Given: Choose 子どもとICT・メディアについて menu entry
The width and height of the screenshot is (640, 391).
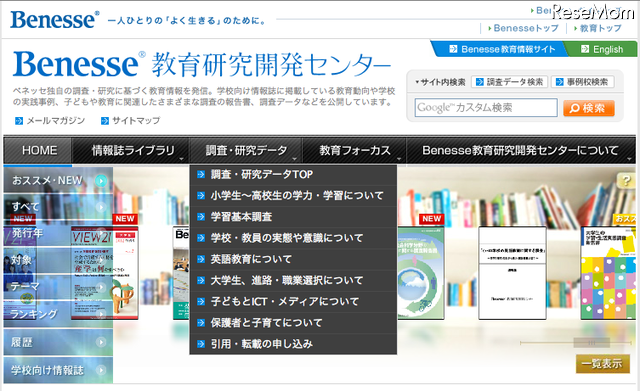Looking at the screenshot, I should 293,302.
